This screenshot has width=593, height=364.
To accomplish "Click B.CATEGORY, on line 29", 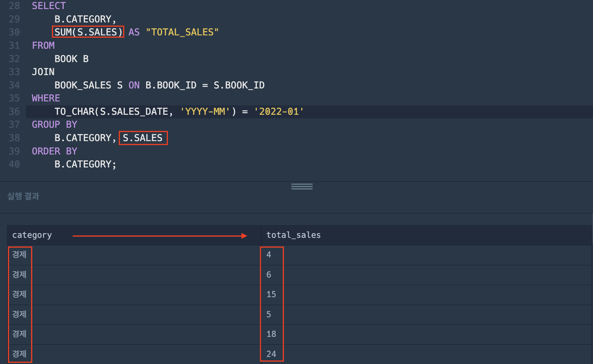I will tap(85, 19).
